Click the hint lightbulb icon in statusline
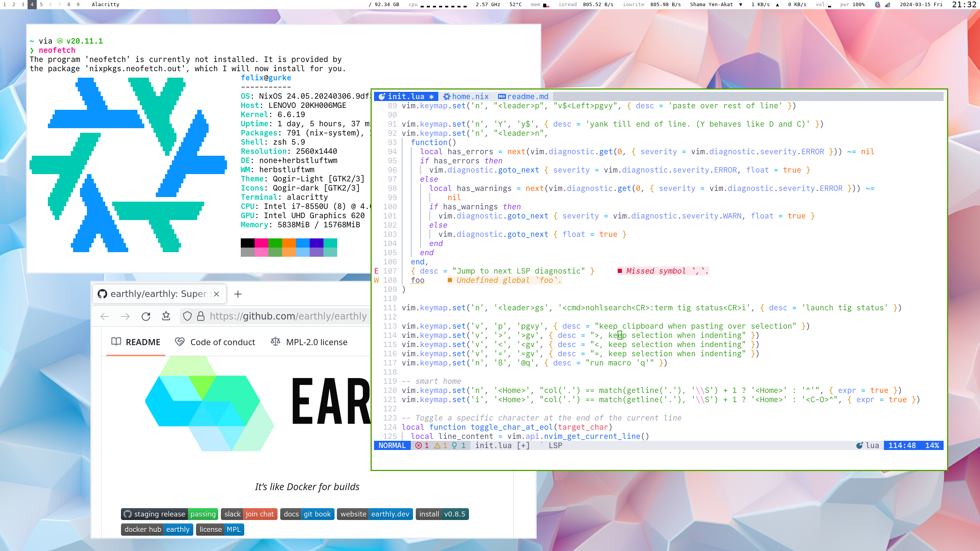 [x=454, y=445]
